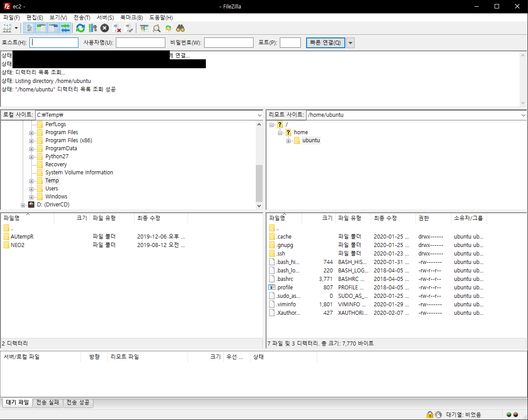
Task: Select the .profile remote file
Action: 285,287
